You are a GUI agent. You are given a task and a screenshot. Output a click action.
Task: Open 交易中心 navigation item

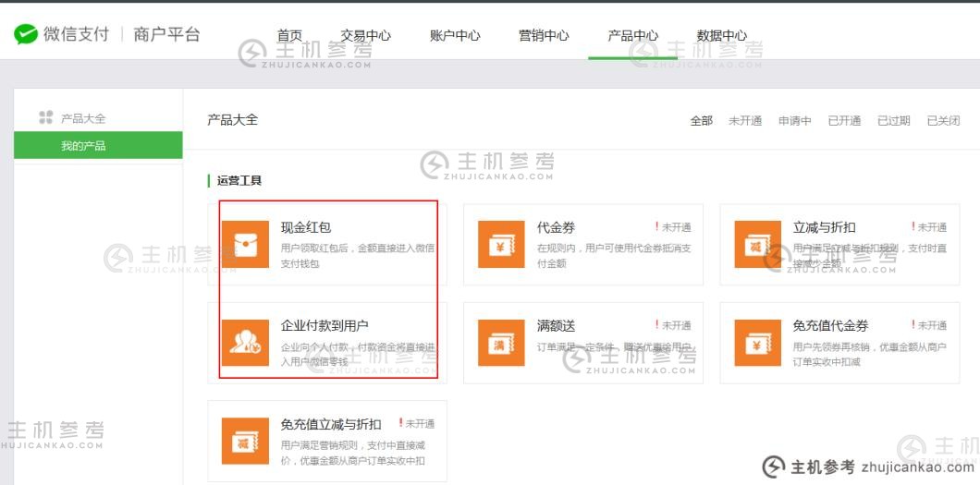tap(365, 36)
